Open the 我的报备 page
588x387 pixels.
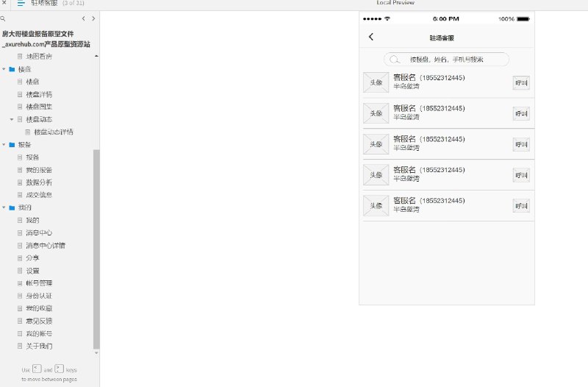(x=39, y=170)
